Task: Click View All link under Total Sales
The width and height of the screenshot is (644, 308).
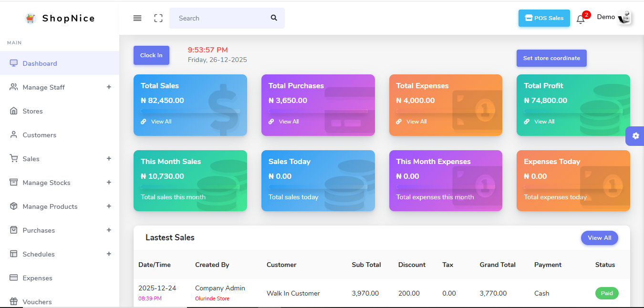Action: point(161,122)
